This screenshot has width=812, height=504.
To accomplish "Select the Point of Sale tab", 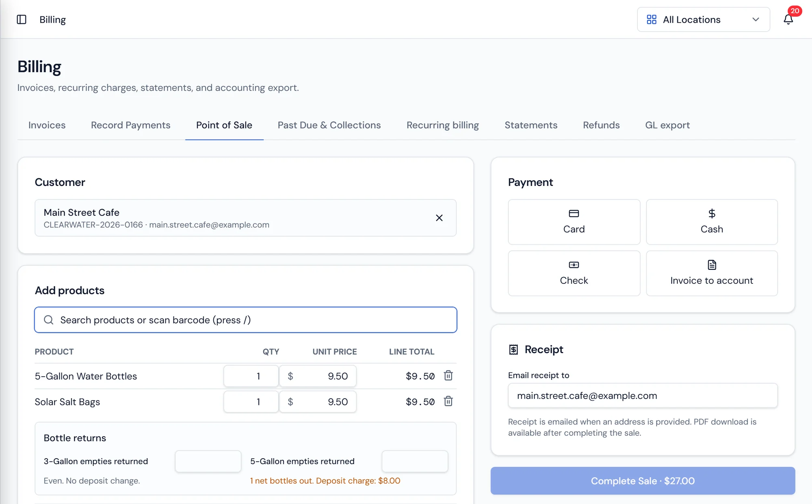I will (x=224, y=125).
